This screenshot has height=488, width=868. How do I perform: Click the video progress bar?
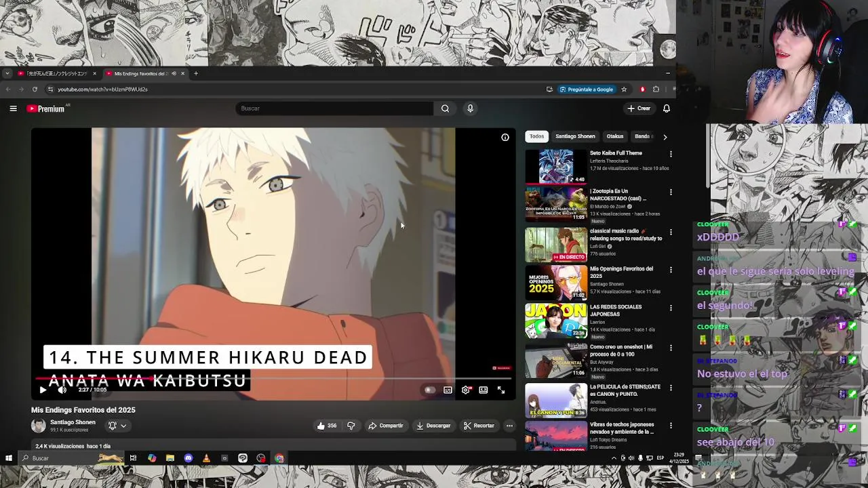(x=273, y=379)
